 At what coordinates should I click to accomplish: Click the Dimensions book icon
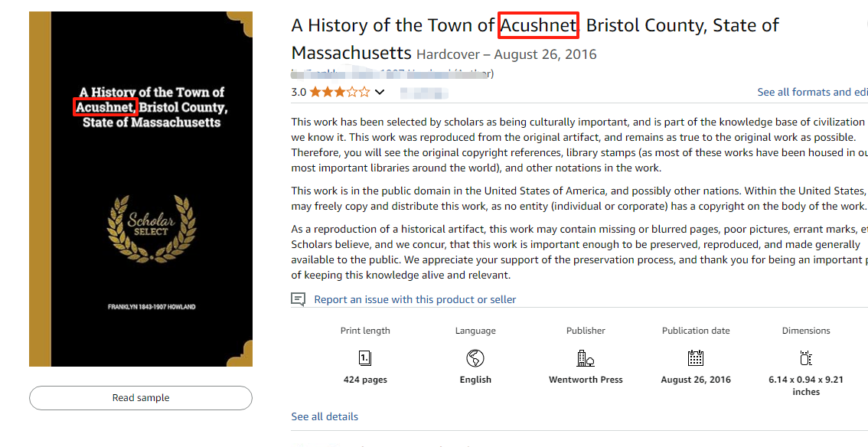tap(805, 357)
